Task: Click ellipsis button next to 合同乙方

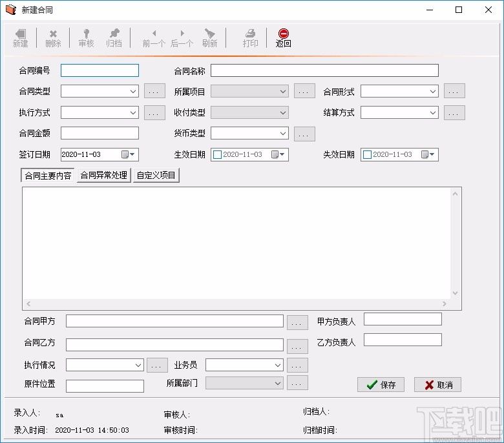Action: pyautogui.click(x=297, y=346)
